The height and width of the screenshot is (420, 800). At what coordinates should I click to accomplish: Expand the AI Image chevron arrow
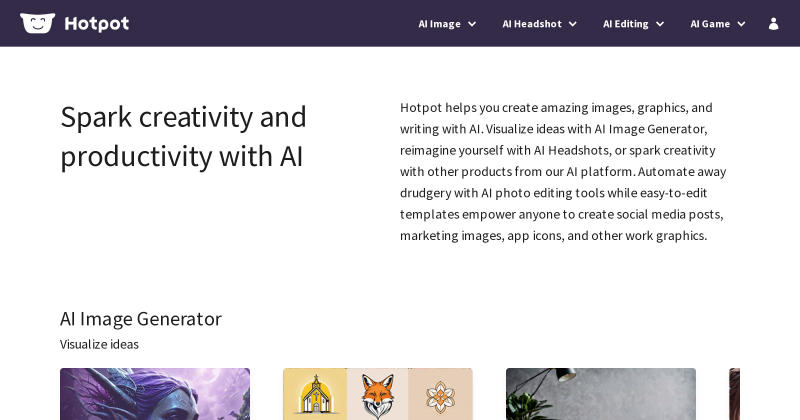472,24
